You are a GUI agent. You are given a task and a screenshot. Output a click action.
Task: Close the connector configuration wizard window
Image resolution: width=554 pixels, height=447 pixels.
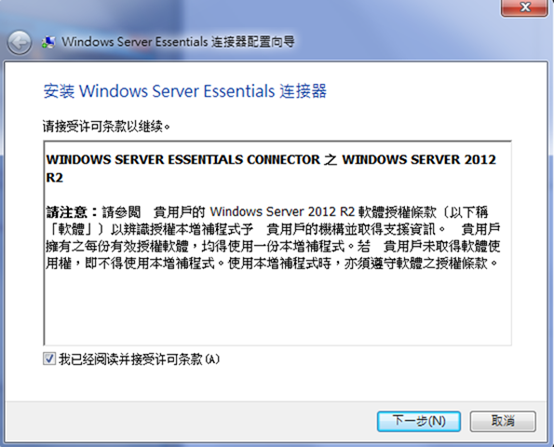coord(524,7)
